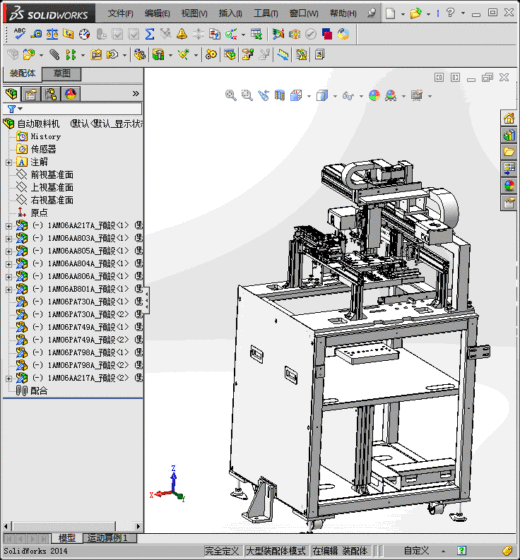520x560 pixels.
Task: Open the PropertyManager tab icon
Action: click(x=31, y=94)
